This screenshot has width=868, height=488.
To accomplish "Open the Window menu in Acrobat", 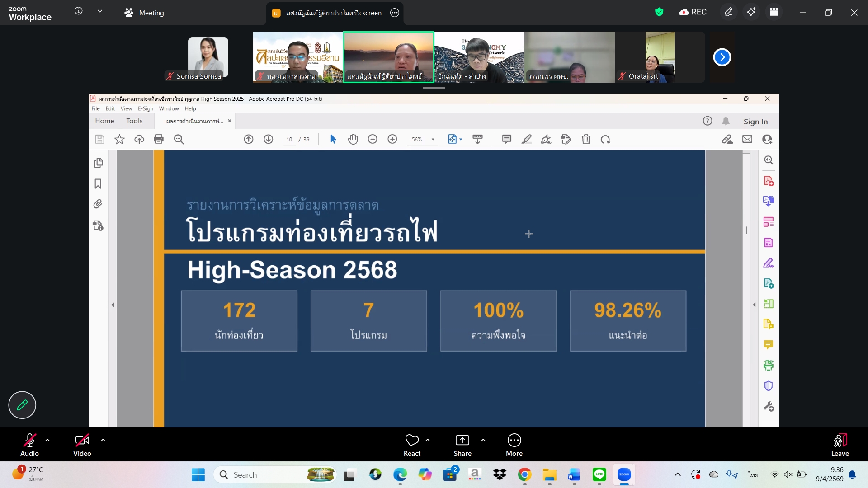I will [x=169, y=108].
